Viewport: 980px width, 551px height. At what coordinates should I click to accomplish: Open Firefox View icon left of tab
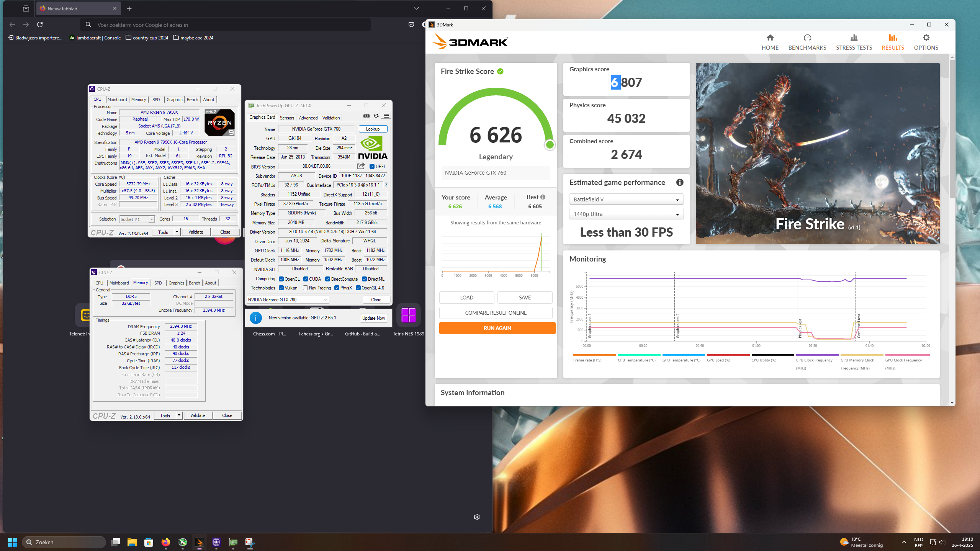click(26, 8)
